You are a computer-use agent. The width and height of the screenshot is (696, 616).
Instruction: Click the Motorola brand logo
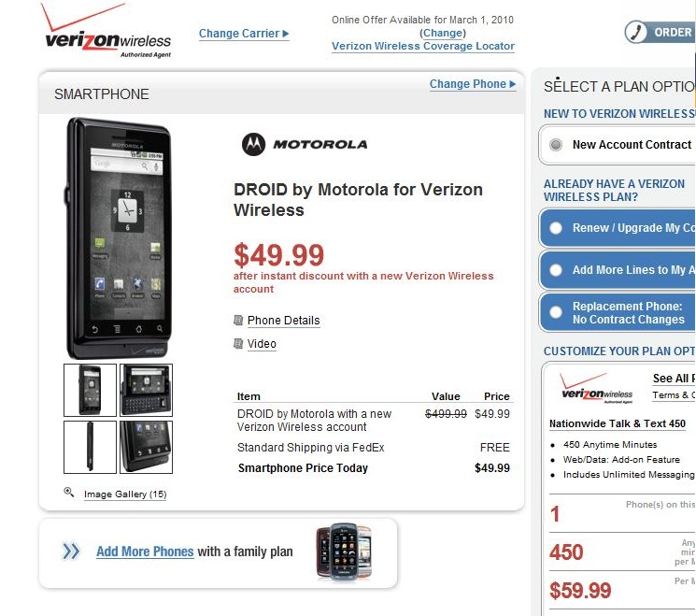tap(305, 144)
